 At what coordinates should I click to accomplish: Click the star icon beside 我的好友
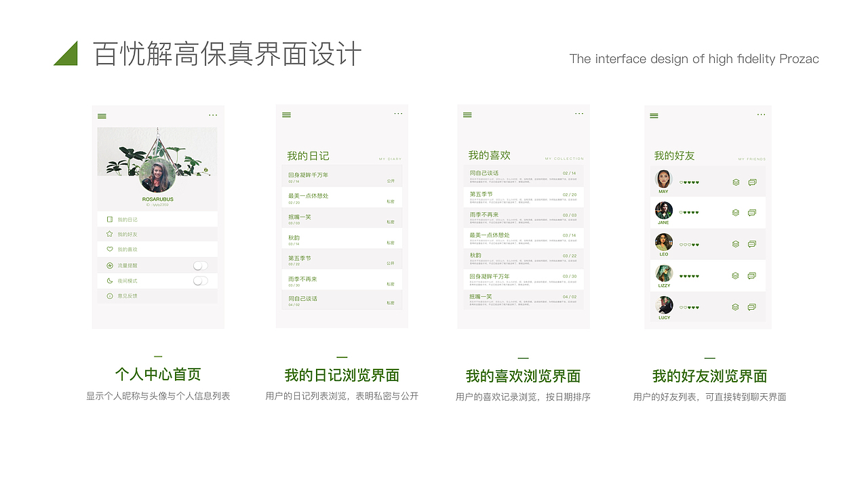pyautogui.click(x=109, y=234)
